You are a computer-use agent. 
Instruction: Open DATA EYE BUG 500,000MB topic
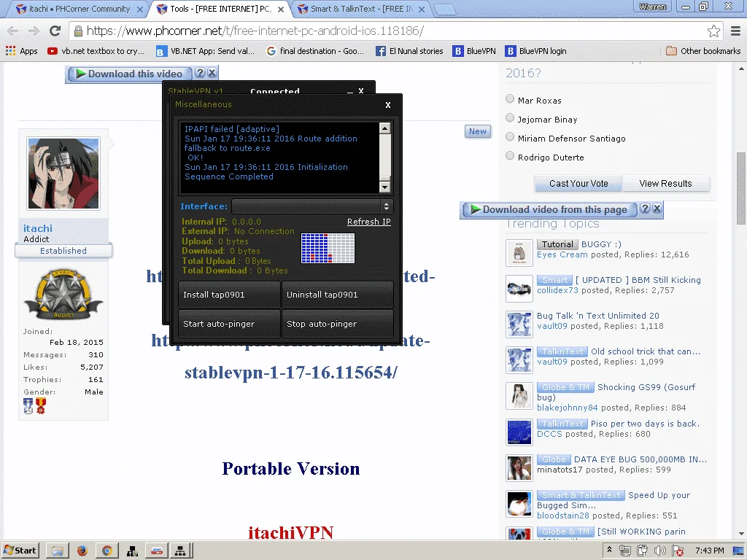pyautogui.click(x=640, y=459)
